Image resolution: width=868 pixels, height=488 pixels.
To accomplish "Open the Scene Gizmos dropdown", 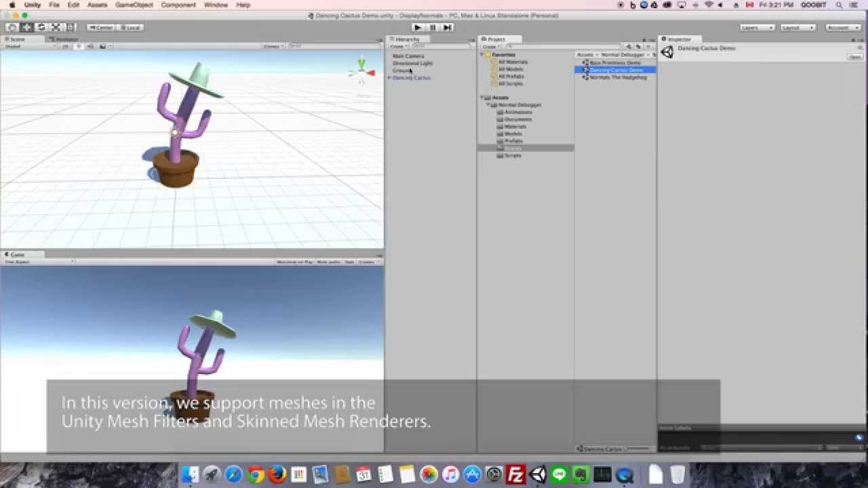I will pos(273,46).
